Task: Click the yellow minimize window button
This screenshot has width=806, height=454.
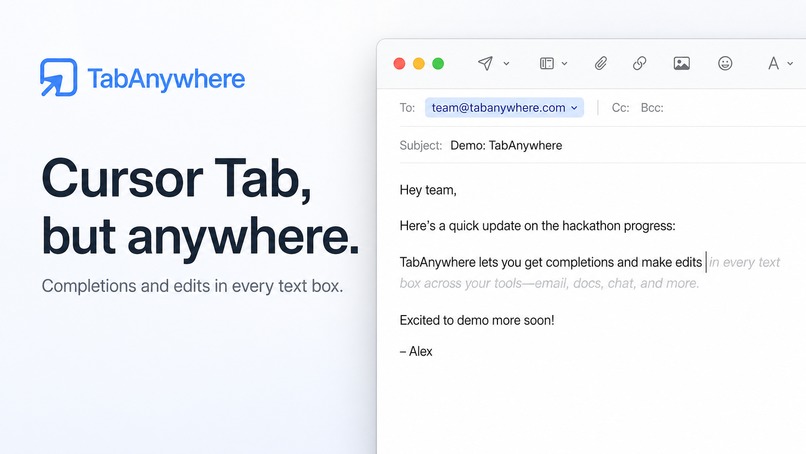Action: [419, 63]
